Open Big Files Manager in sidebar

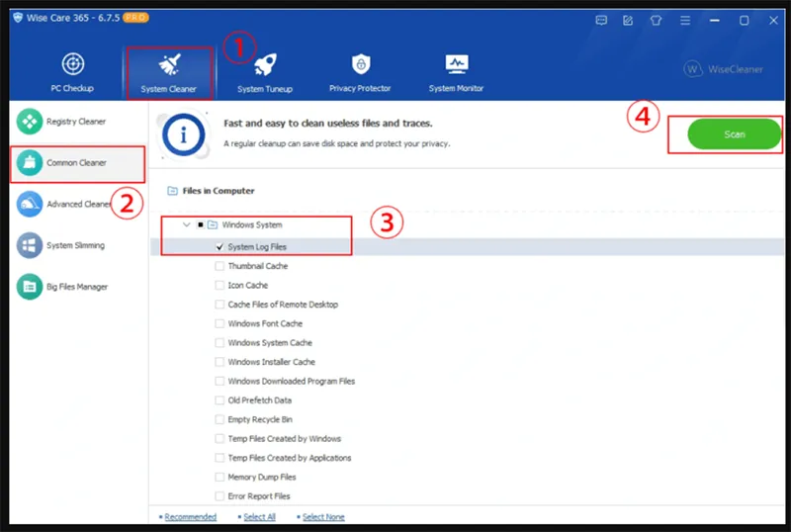pyautogui.click(x=78, y=287)
